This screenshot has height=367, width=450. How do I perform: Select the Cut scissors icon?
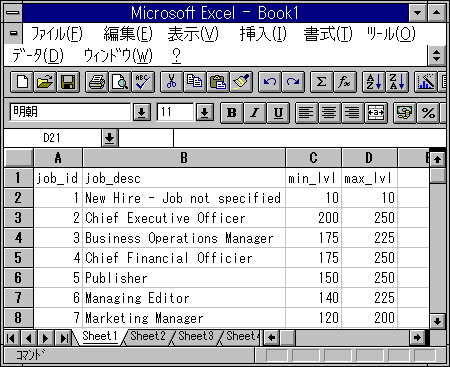[x=171, y=82]
